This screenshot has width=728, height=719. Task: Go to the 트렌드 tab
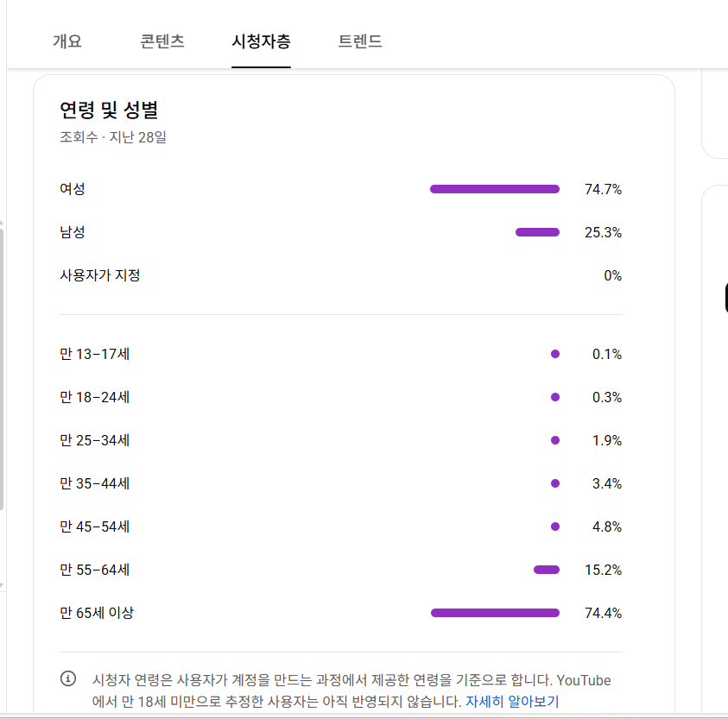point(360,41)
